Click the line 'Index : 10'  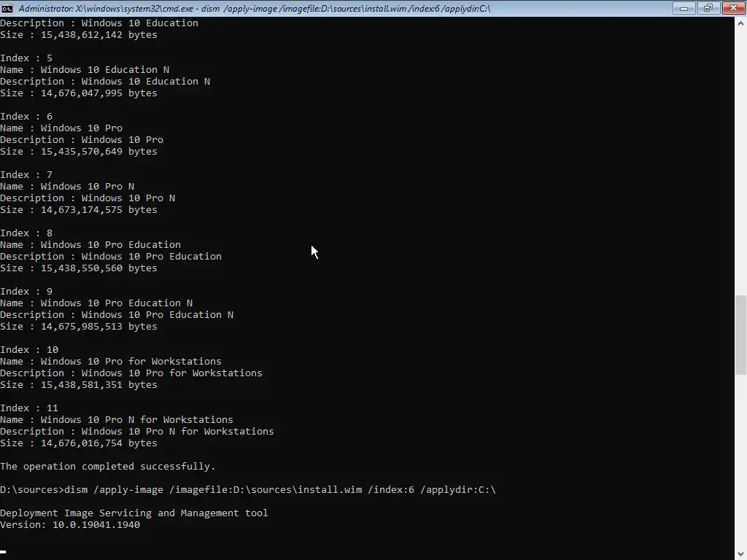(x=29, y=349)
